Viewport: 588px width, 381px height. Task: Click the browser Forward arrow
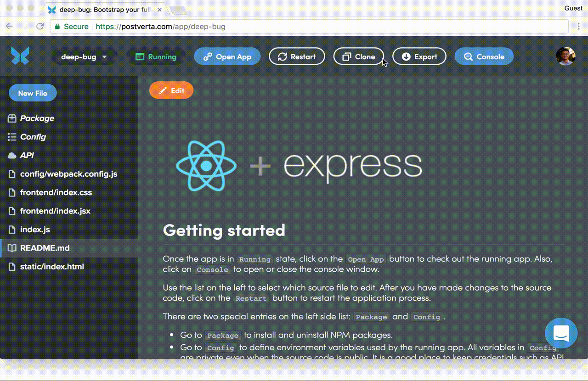25,26
